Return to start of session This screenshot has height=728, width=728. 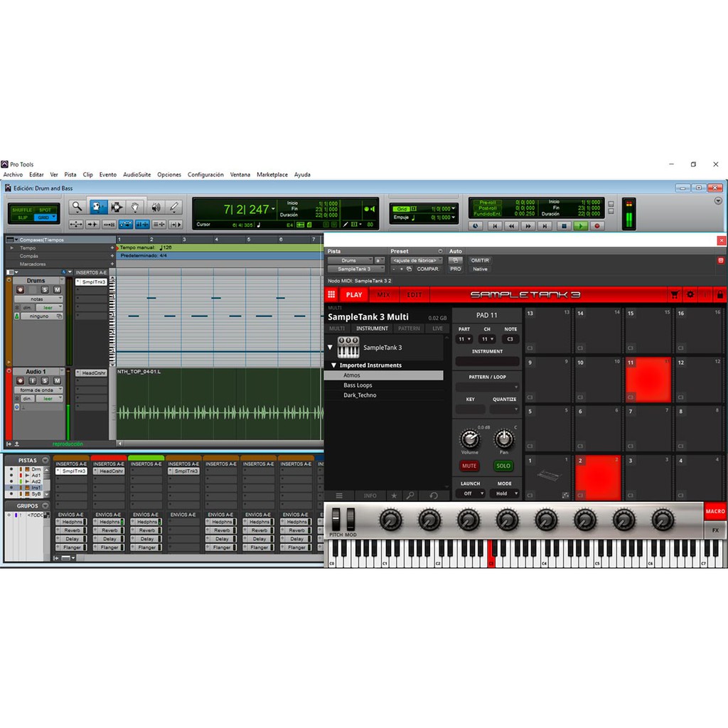coord(495,226)
